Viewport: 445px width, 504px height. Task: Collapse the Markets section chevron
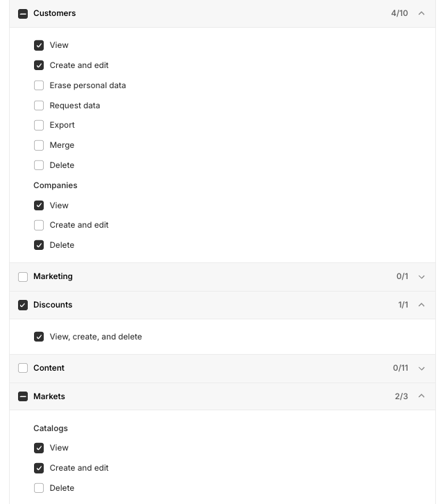(421, 396)
